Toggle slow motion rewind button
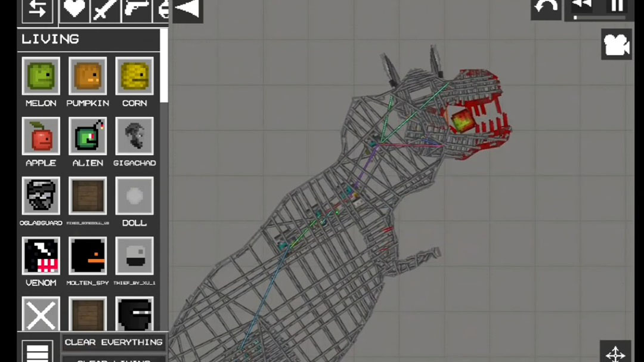 point(582,6)
